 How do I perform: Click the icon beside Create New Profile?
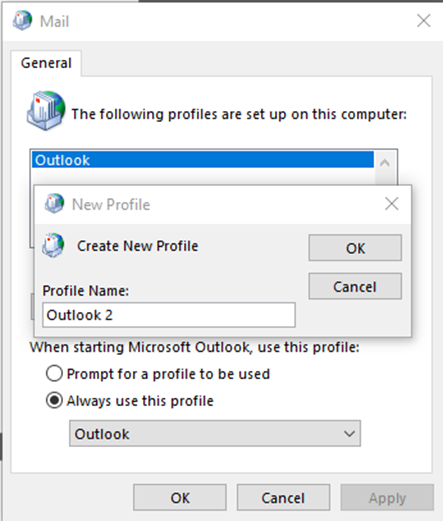53,245
